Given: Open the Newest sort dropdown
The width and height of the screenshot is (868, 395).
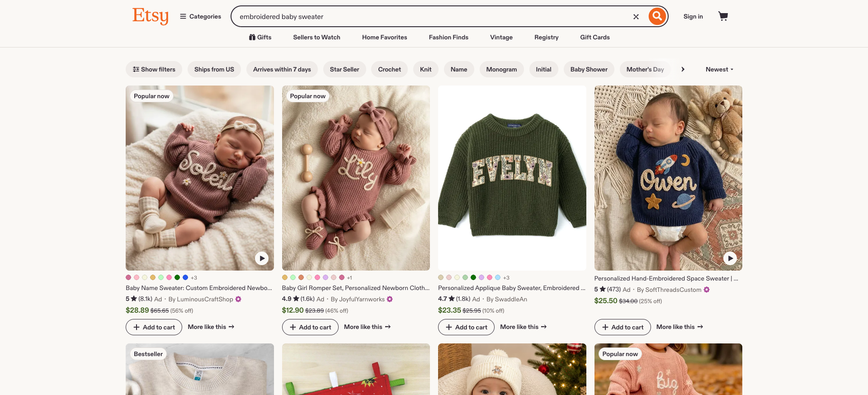Looking at the screenshot, I should (x=719, y=69).
